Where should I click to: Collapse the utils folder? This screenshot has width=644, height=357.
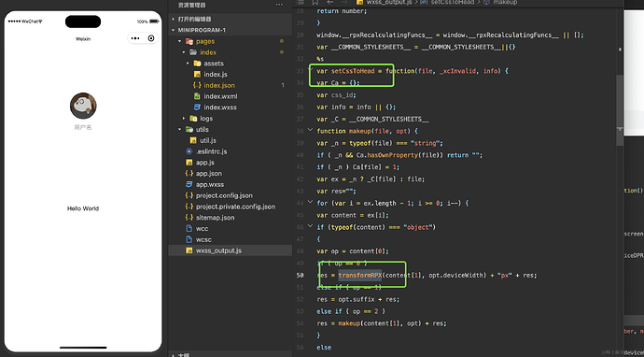179,129
